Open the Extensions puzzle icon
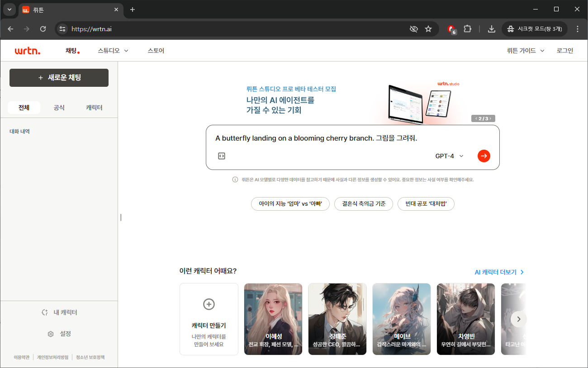The width and height of the screenshot is (588, 368). point(468,29)
